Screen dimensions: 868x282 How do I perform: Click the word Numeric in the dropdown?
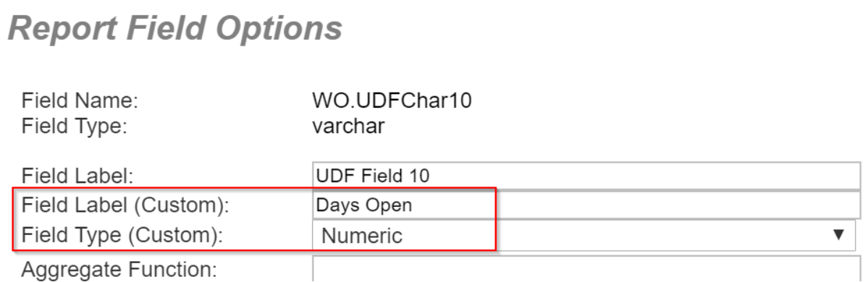pyautogui.click(x=362, y=236)
